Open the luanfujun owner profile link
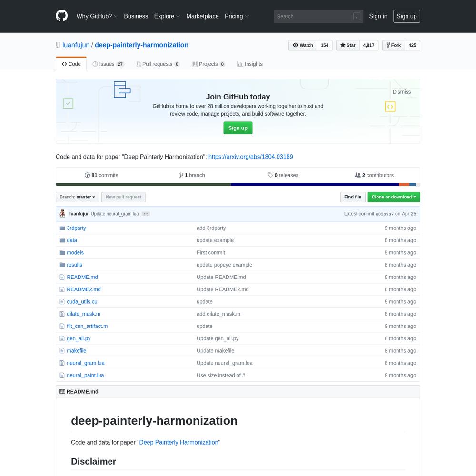The image size is (476, 476). point(76,45)
